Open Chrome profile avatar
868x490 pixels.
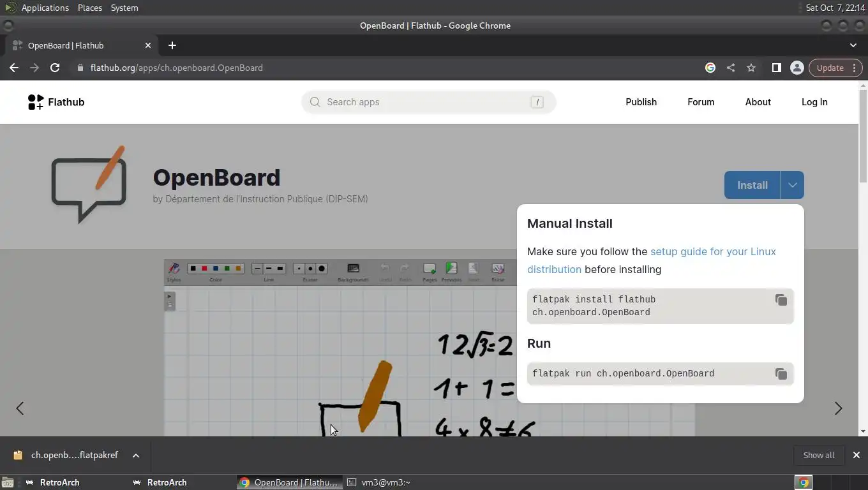pos(797,68)
